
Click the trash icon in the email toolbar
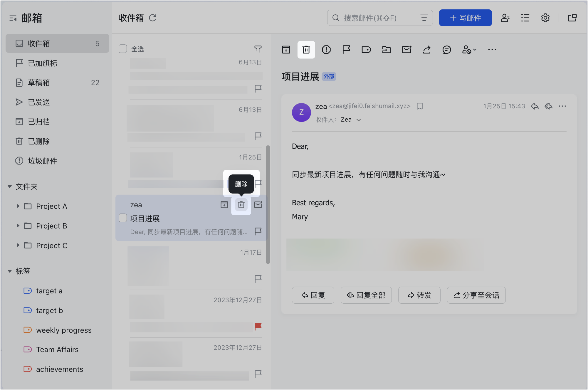click(x=306, y=50)
